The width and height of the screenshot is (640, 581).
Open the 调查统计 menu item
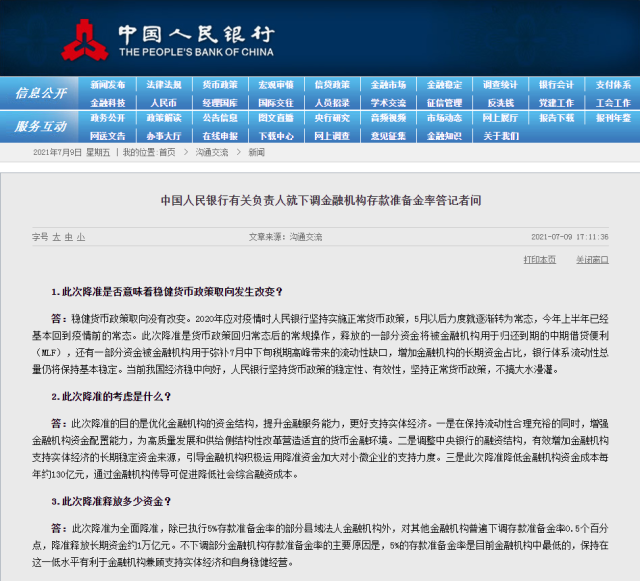pyautogui.click(x=500, y=85)
